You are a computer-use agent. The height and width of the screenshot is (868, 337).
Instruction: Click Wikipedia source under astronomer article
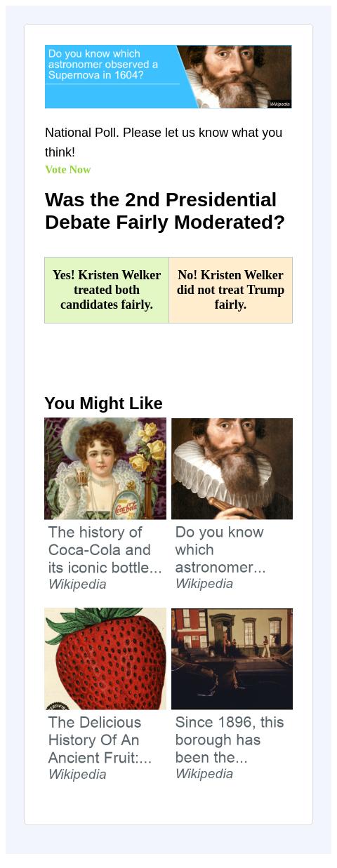point(204,584)
